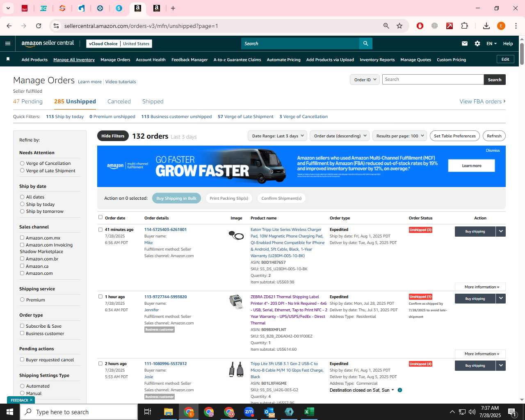Check the Subscribe & Save order type
525x420 pixels.
coord(22,326)
